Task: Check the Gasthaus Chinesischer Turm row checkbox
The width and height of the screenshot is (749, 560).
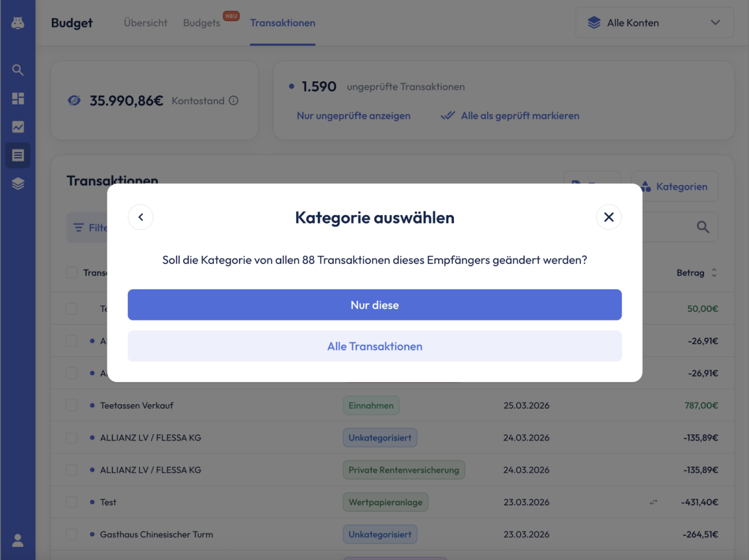Action: [72, 535]
